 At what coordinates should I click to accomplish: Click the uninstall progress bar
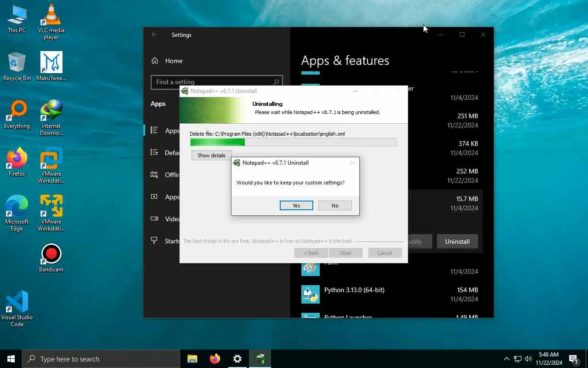pos(294,142)
